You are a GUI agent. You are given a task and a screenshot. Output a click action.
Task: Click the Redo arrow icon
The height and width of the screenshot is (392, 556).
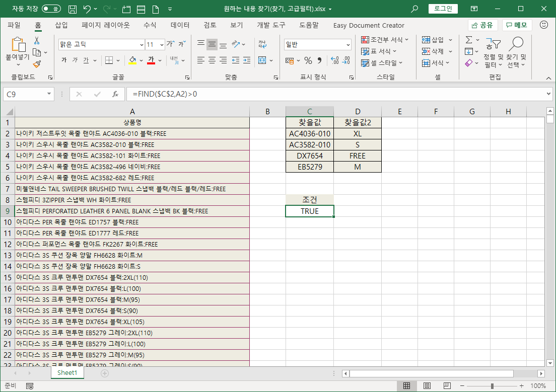[107, 9]
